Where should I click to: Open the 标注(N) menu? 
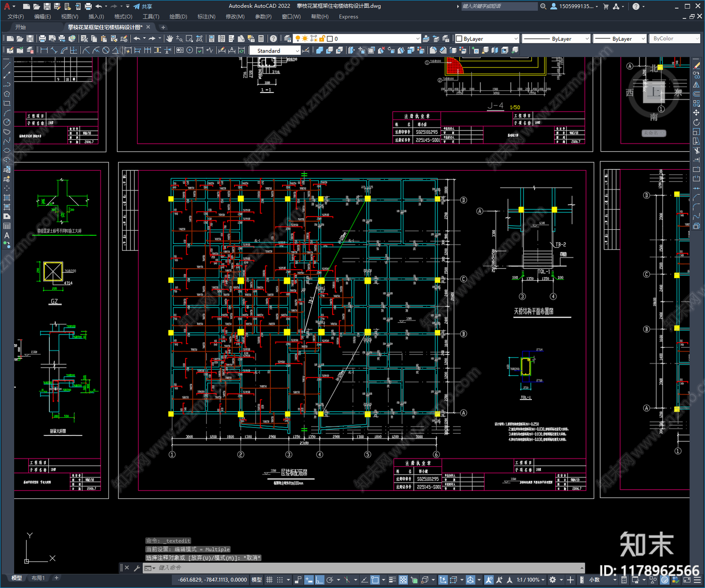coord(206,17)
